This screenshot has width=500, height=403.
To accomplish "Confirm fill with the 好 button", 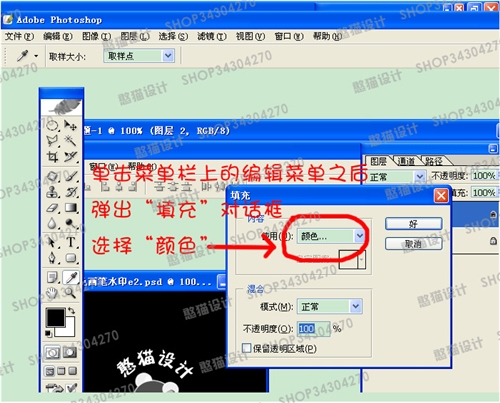I will tap(414, 224).
